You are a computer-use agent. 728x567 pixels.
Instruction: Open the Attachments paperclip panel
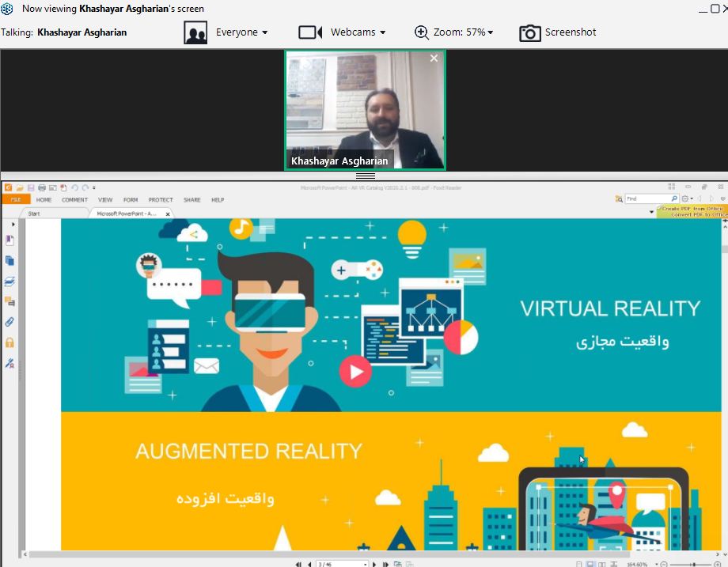pyautogui.click(x=10, y=322)
